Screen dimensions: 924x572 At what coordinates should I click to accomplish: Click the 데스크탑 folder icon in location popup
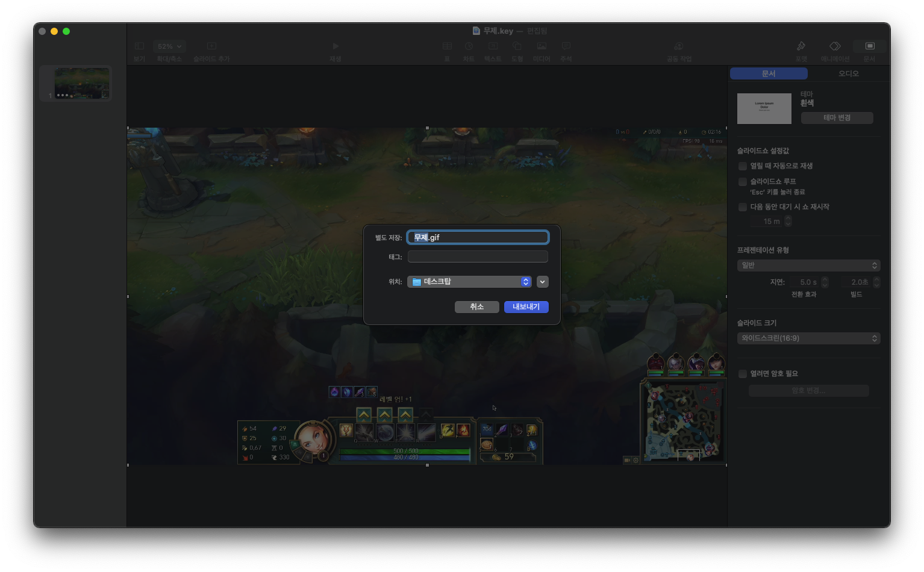point(417,282)
